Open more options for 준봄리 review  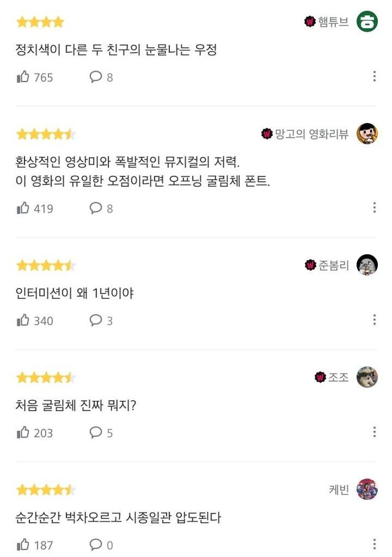click(374, 319)
